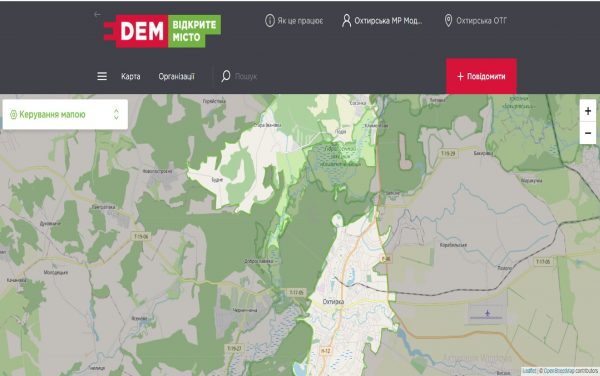Click the user profile icon
Image resolution: width=600 pixels, height=376 pixels.
346,21
